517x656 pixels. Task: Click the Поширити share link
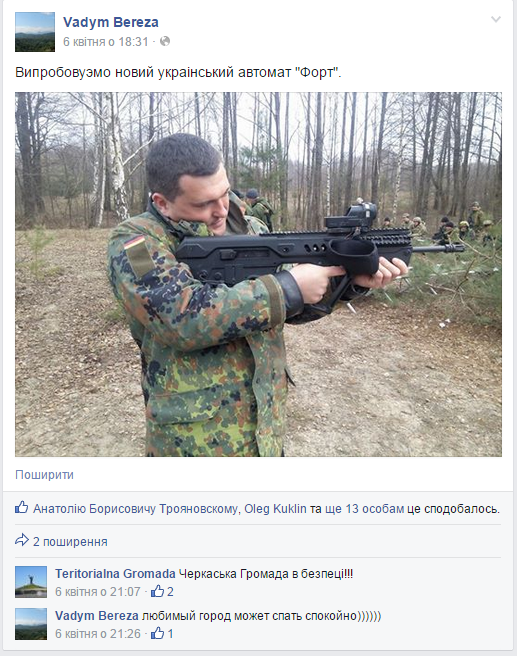click(x=44, y=474)
